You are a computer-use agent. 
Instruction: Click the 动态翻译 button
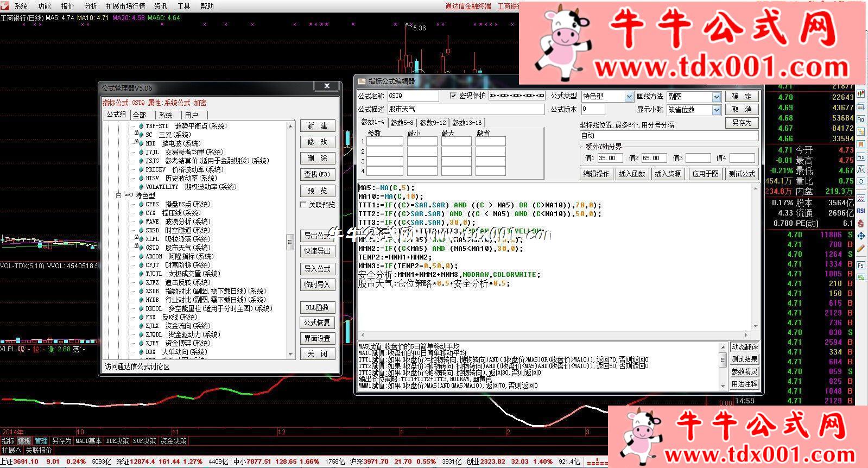click(x=744, y=346)
